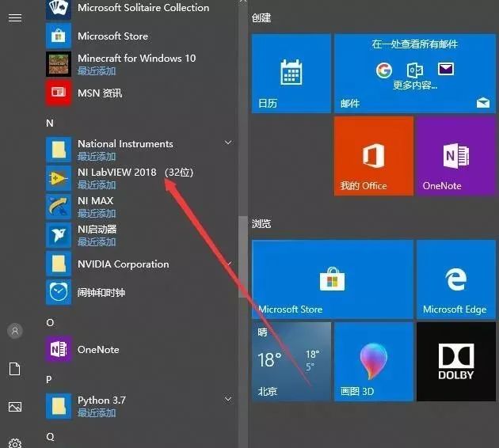Open NI启动器 launcher icon
Screen dimensions: 499x448
[59, 235]
